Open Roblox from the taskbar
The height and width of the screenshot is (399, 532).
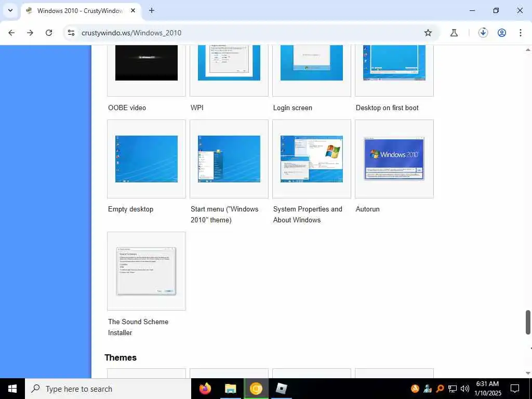coord(282,389)
